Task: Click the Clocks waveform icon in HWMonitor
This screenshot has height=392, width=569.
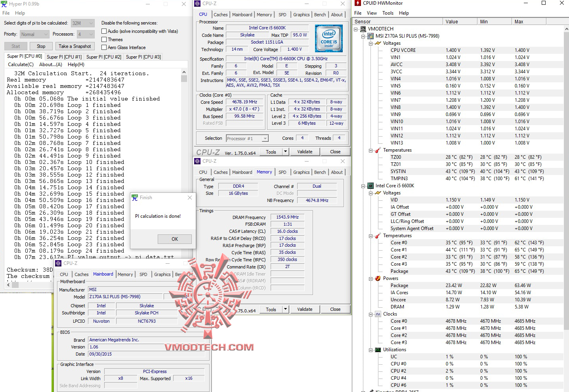Action: point(378,314)
